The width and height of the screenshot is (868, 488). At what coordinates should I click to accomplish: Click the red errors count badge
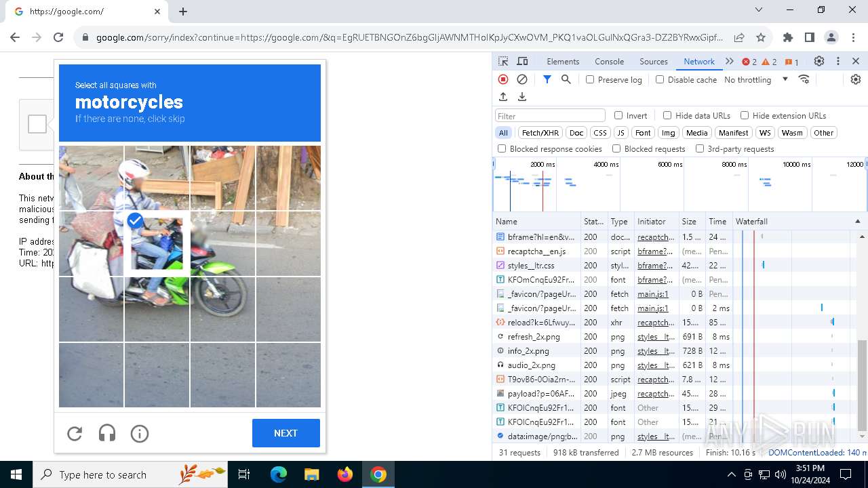coord(749,62)
